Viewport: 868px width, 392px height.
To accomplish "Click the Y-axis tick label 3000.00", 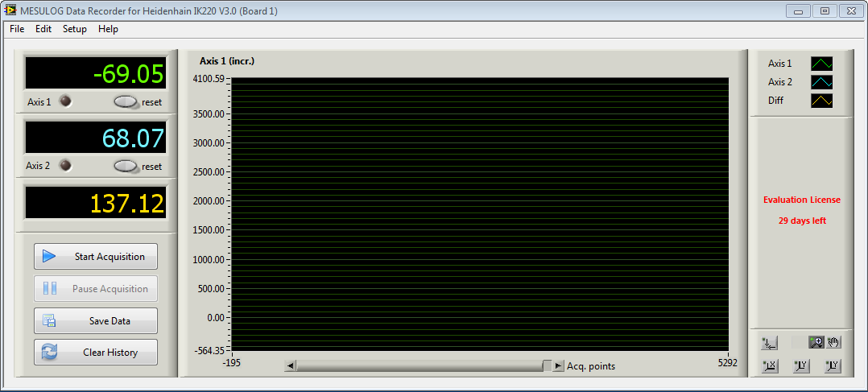I will 209,142.
